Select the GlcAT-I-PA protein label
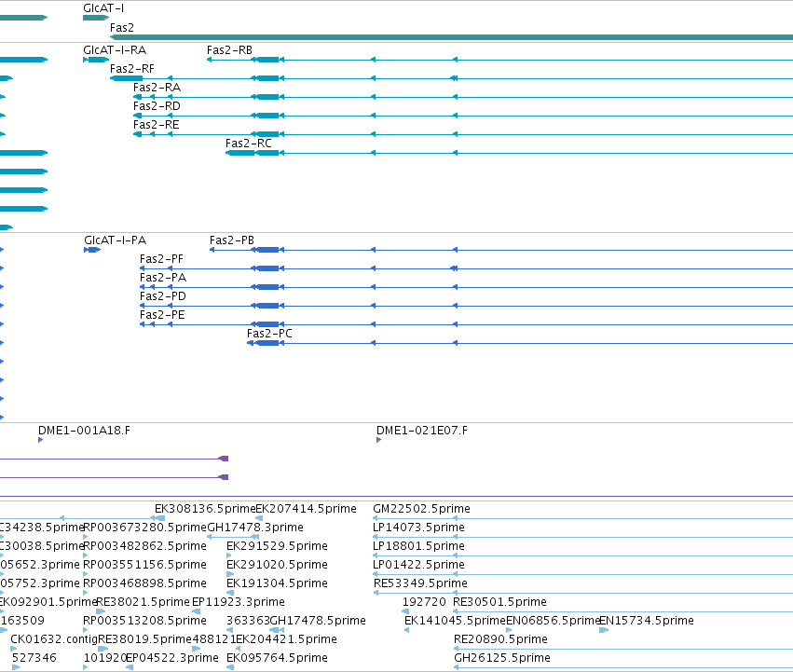The image size is (793, 672). click(116, 240)
